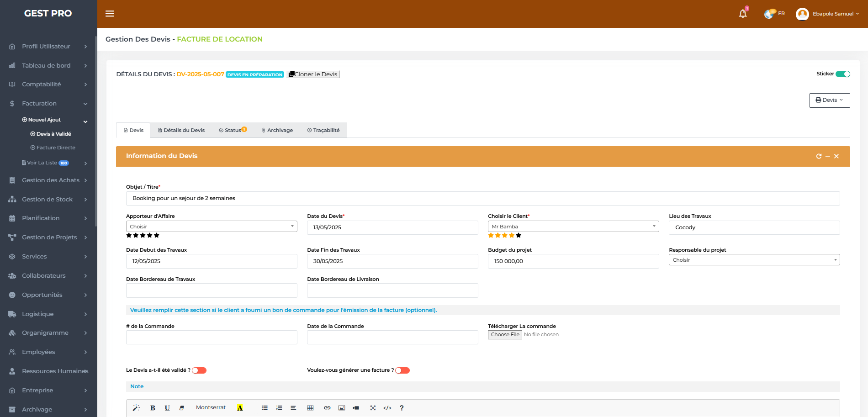Switch to the Traçabilité tab
Screen dimensions: 868x417
[323, 130]
